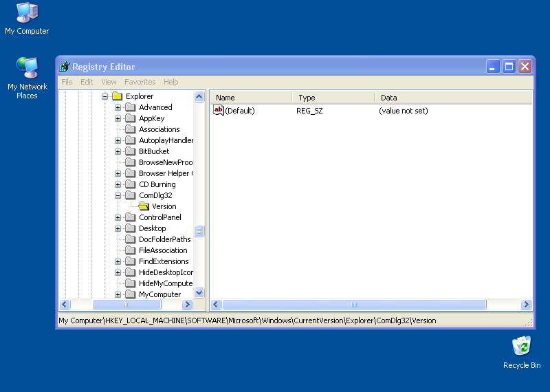Click the (value not set) data cell

[x=404, y=111]
